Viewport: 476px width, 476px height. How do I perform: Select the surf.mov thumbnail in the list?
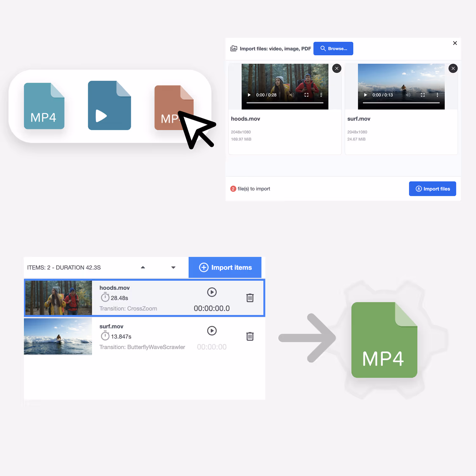(58, 336)
